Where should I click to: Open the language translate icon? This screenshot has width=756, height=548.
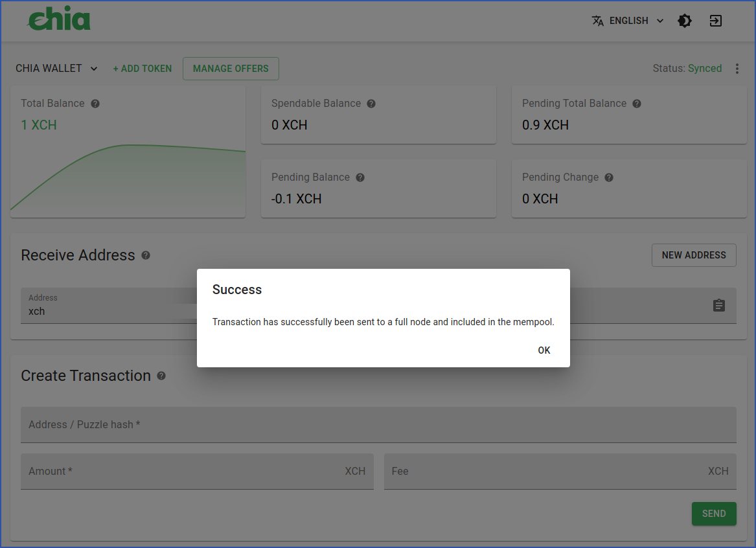(x=598, y=21)
